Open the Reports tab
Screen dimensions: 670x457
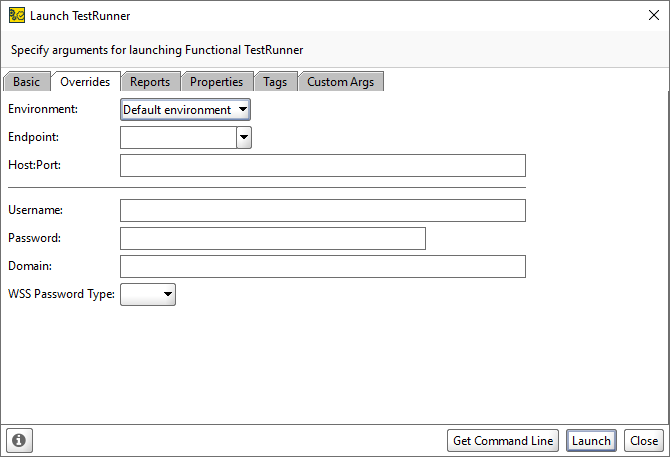(x=150, y=82)
